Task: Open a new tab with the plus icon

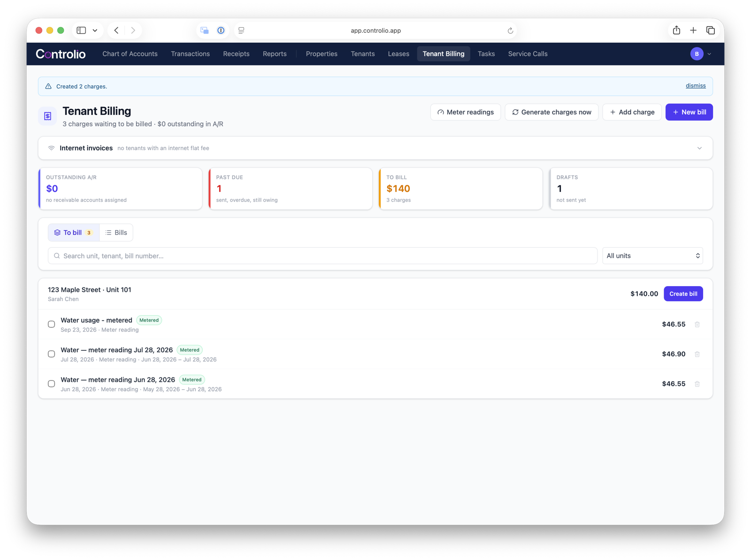Action: pyautogui.click(x=693, y=30)
